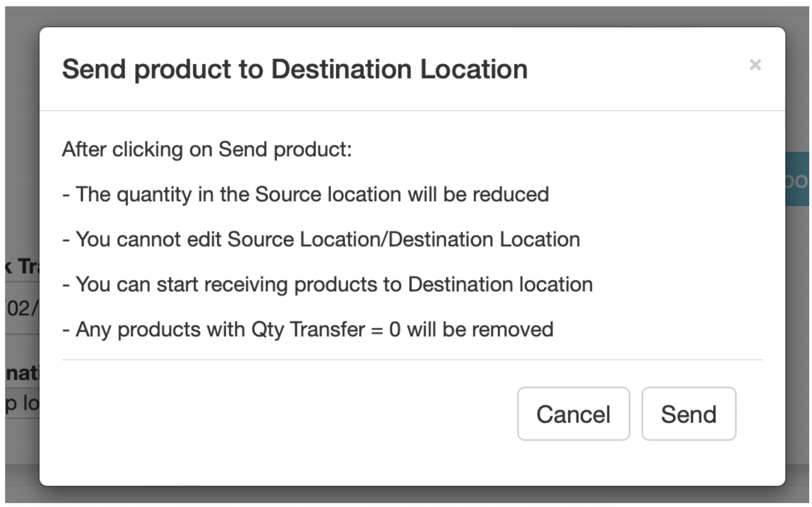Click the 'quantity in the Source location' line
812x507 pixels.
pyautogui.click(x=305, y=194)
